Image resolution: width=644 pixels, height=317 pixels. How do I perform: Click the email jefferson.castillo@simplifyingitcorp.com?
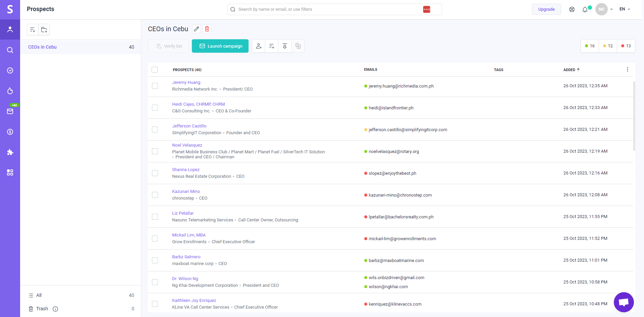[x=408, y=130]
